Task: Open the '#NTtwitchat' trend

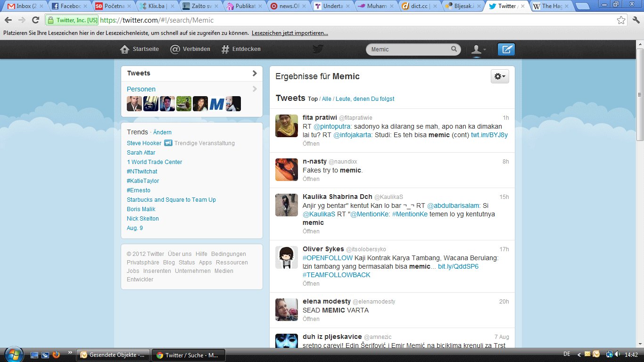Action: pos(142,172)
